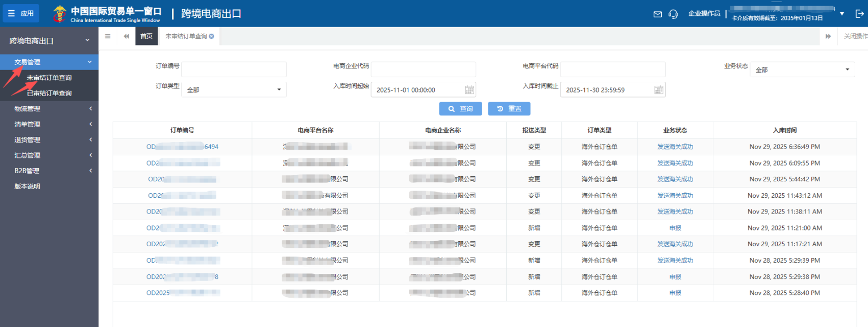Open the customer service headset icon
This screenshot has width=868, height=327.
(x=673, y=14)
